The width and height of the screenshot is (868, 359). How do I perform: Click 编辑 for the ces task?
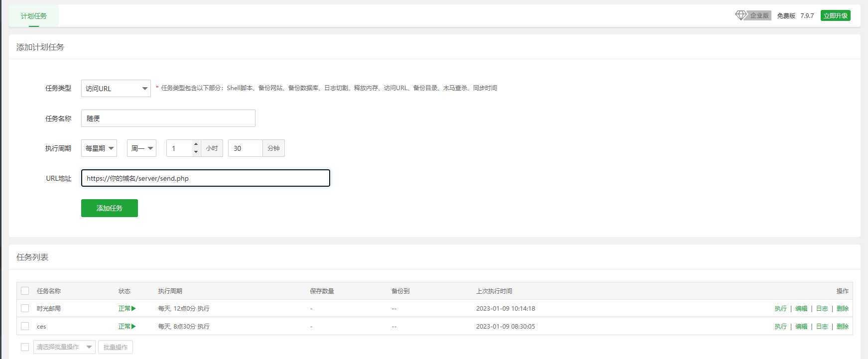[801, 327]
